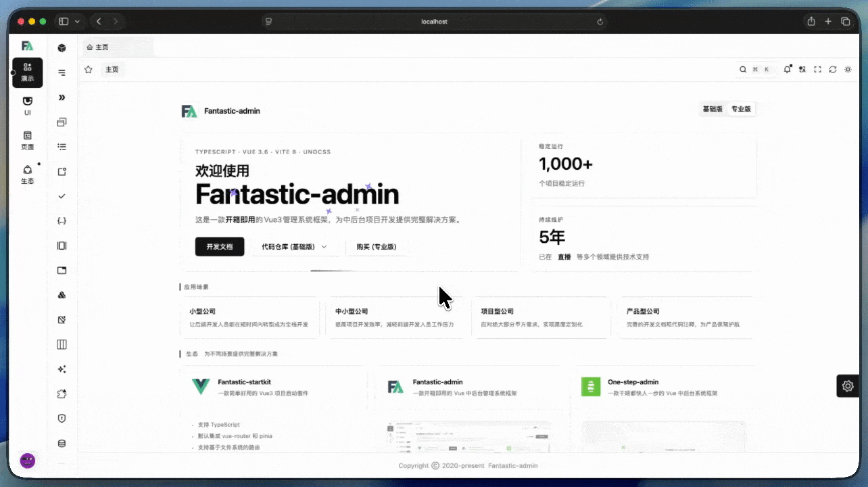The width and height of the screenshot is (868, 487).
Task: Click the 购买 (专业版) button
Action: 377,247
